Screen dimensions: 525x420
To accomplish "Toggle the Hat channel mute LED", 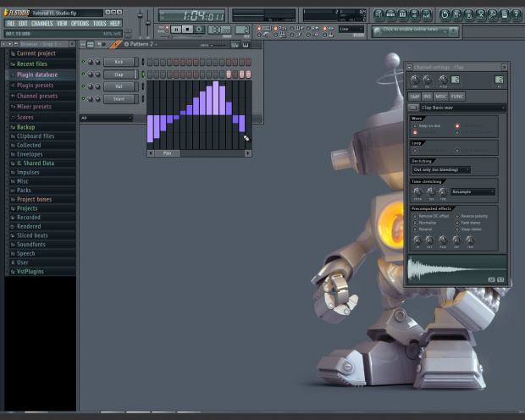I will click(x=83, y=86).
